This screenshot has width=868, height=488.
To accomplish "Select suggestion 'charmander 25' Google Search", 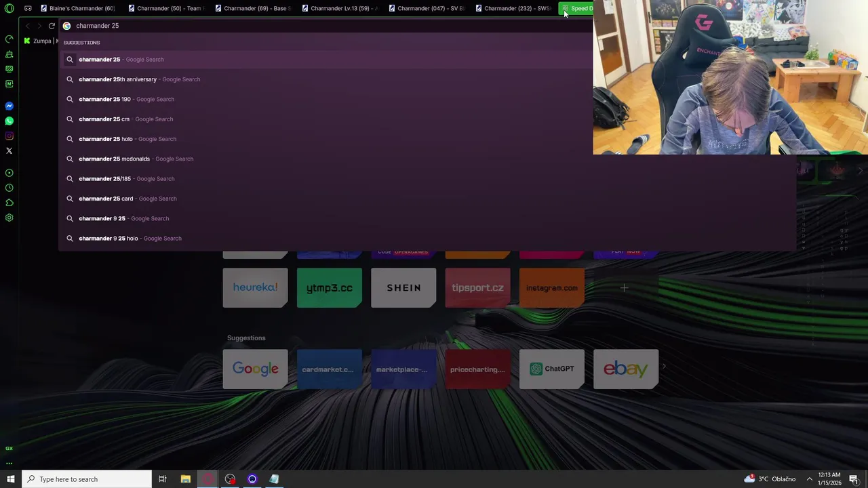I will point(325,60).
